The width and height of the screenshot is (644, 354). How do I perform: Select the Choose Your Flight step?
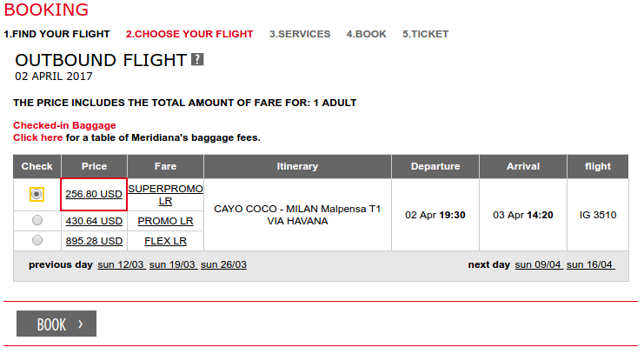coord(189,34)
